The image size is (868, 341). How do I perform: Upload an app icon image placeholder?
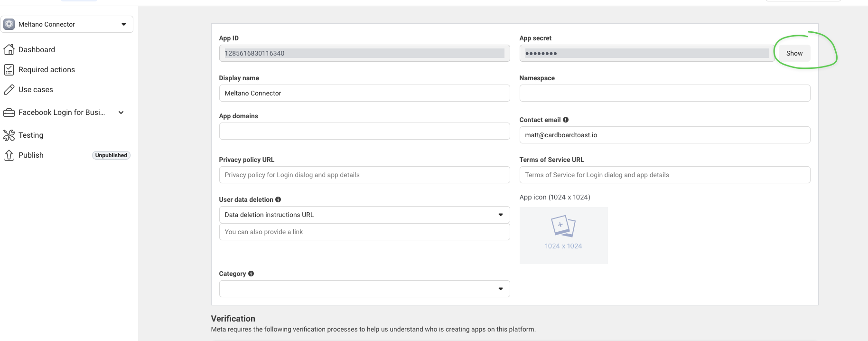[563, 235]
